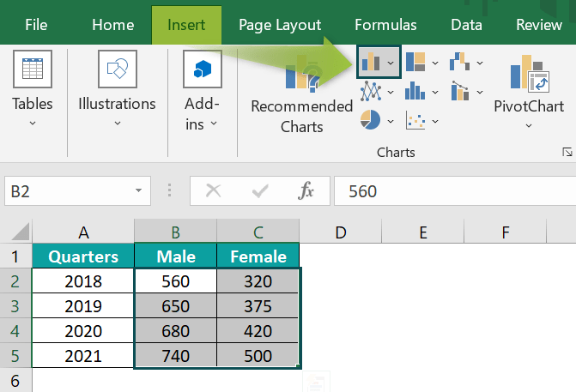Select column B header
Image resolution: width=576 pixels, height=392 pixels.
[x=176, y=232]
